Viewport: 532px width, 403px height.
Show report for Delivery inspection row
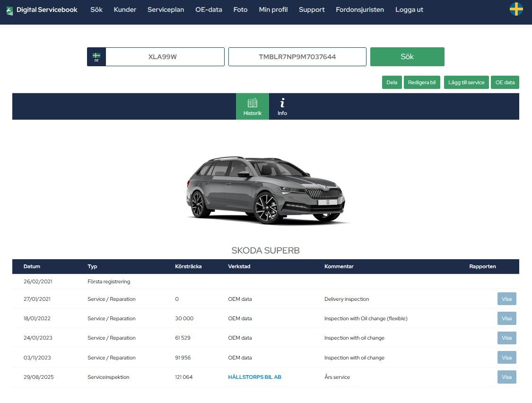(506, 299)
